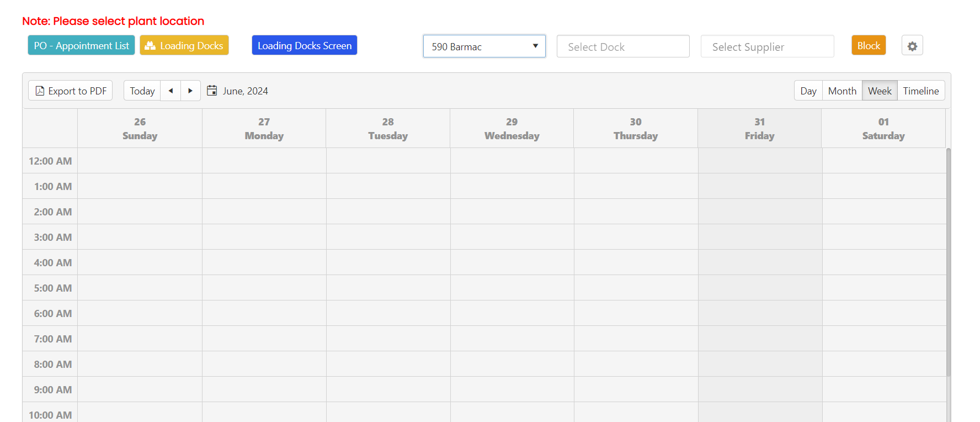Expand the Select Supplier dropdown

(x=767, y=46)
